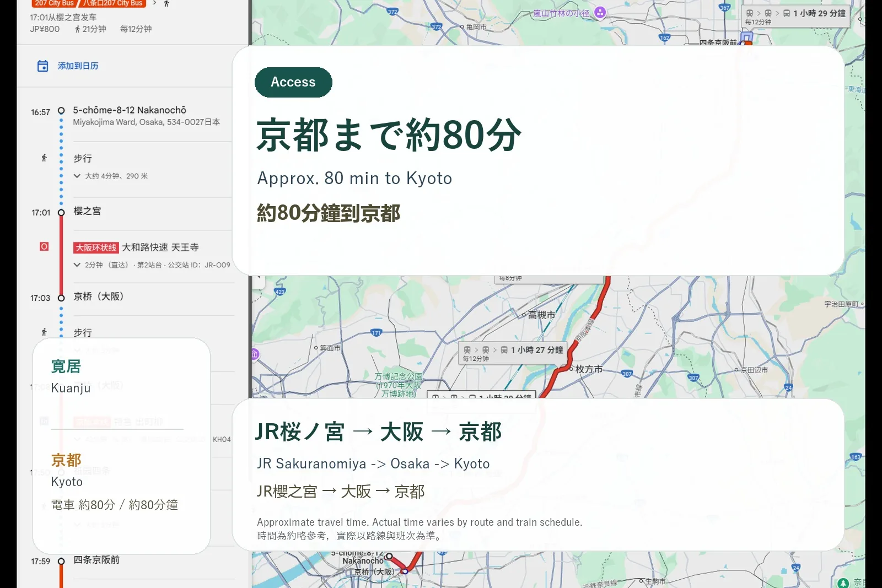Expand the 2分钟（直达）stop details

(77, 265)
